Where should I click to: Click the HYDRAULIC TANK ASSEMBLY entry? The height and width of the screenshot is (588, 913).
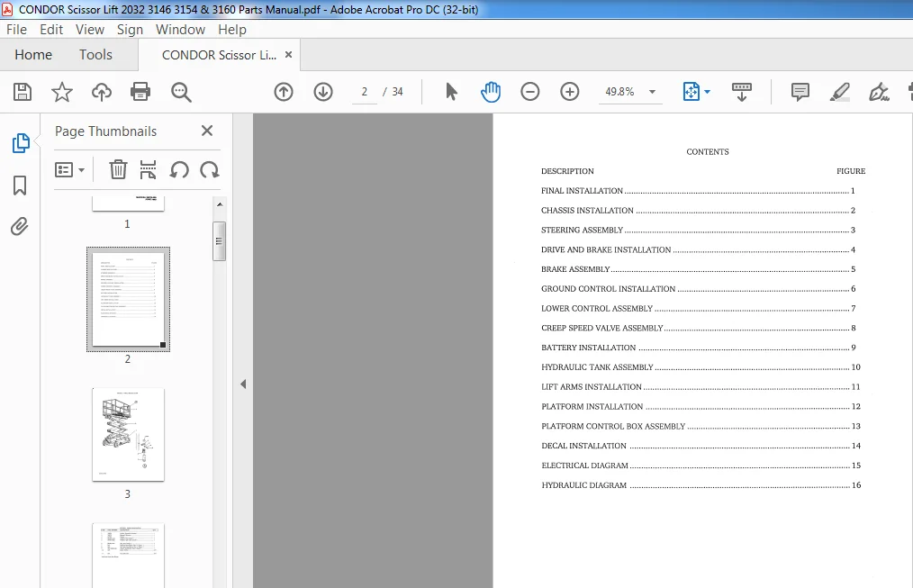click(701, 367)
